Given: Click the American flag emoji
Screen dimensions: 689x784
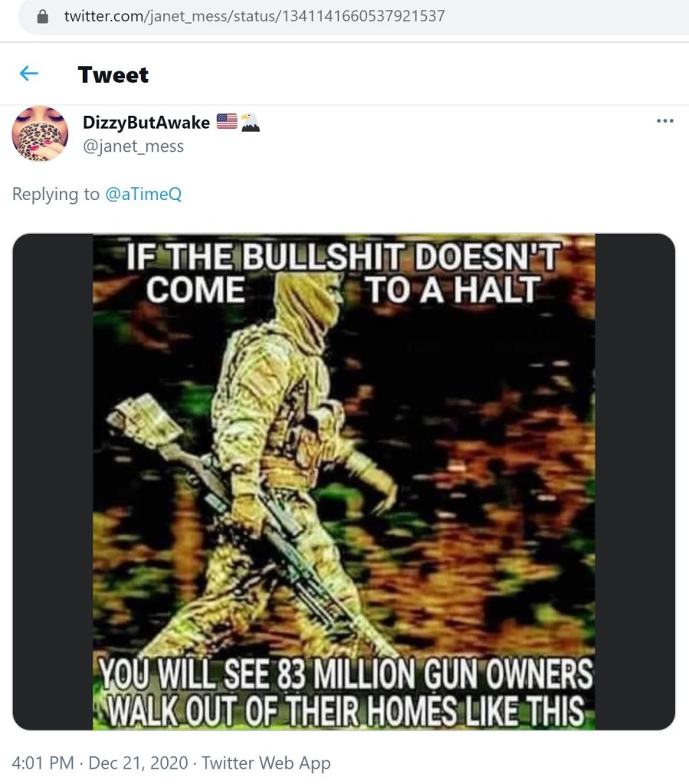Looking at the screenshot, I should tap(227, 122).
